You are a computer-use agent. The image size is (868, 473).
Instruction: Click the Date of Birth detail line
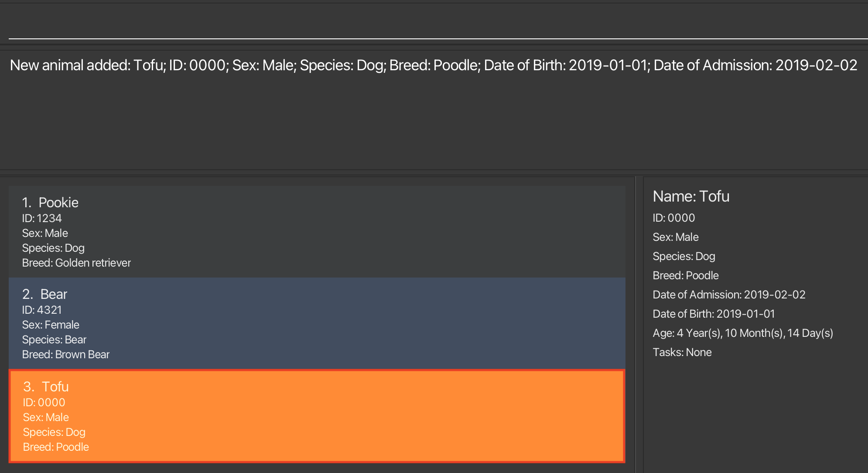(x=714, y=314)
